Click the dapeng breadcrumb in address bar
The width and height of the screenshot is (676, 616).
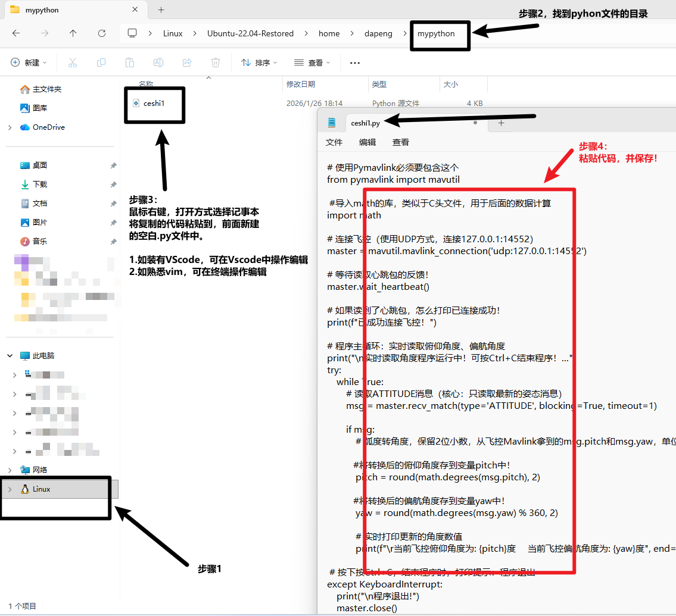pyautogui.click(x=378, y=34)
